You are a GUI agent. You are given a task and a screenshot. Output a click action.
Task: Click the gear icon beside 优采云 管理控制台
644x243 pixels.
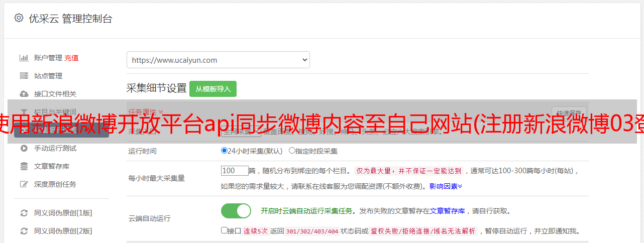point(19,18)
